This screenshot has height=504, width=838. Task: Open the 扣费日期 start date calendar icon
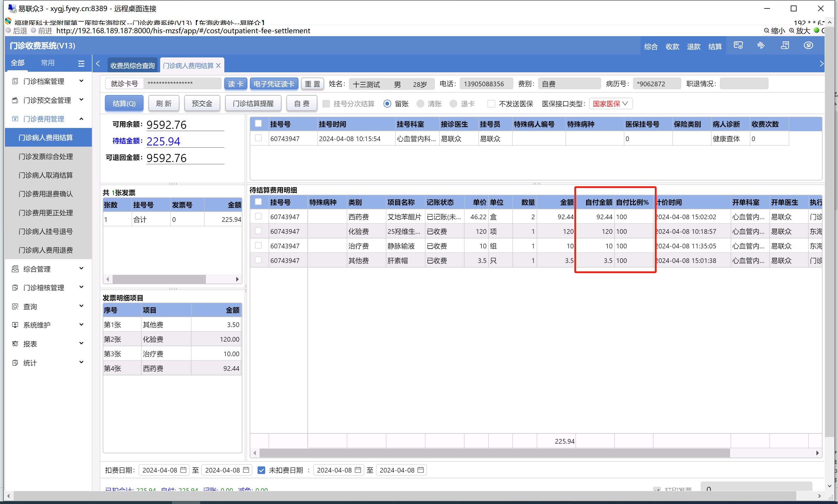click(183, 470)
